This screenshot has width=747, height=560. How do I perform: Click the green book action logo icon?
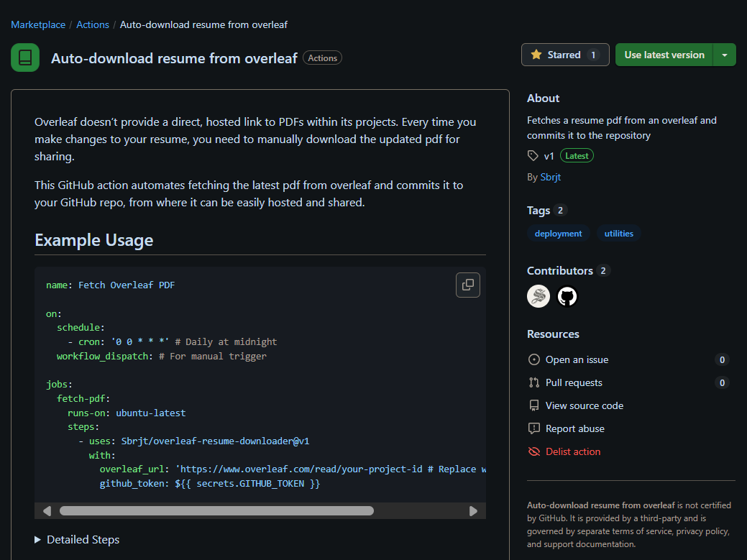pos(25,58)
